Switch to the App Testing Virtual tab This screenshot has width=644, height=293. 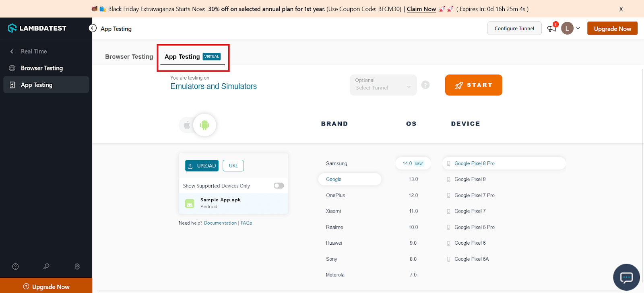[x=193, y=57]
